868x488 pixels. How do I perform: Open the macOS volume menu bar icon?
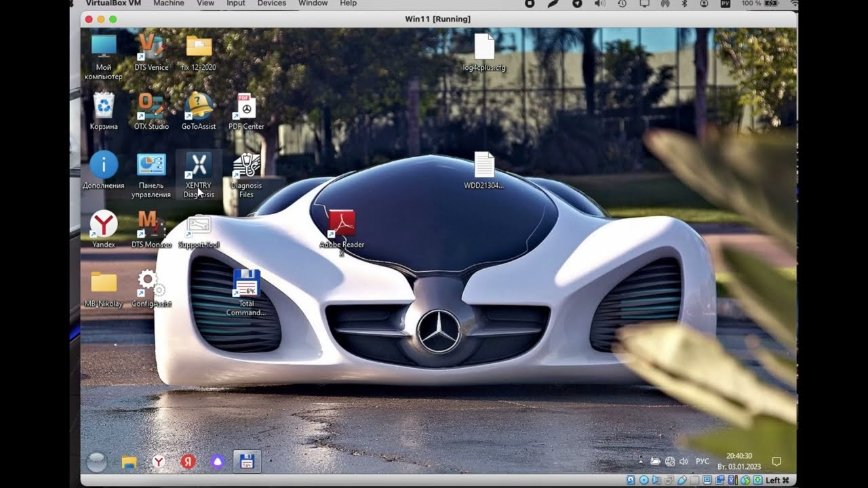click(600, 3)
